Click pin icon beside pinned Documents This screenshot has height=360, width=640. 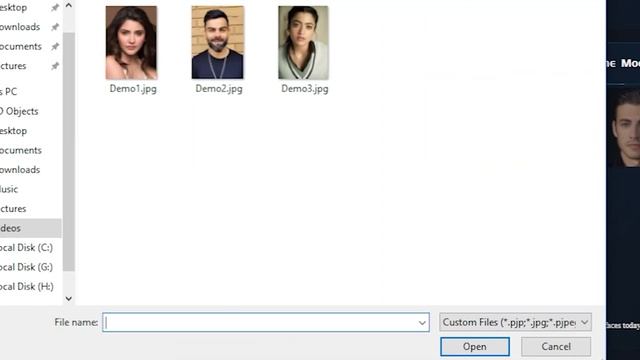click(x=55, y=47)
